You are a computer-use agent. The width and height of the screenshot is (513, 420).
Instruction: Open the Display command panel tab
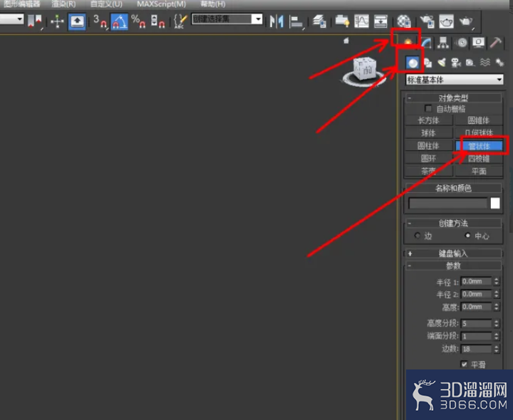coord(479,43)
